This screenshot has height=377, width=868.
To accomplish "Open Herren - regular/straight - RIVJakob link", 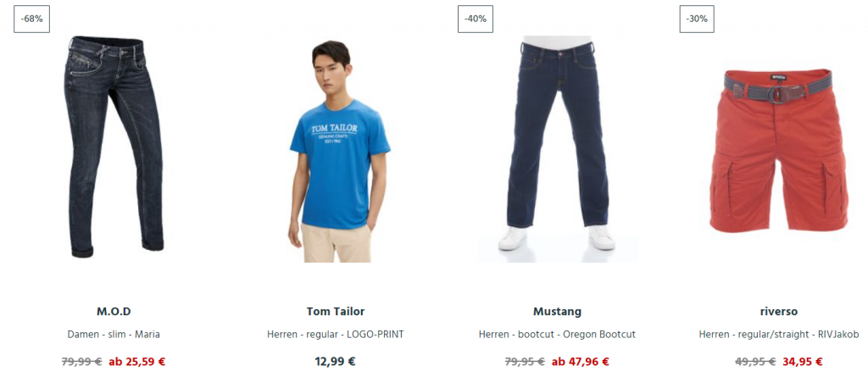I will [779, 335].
